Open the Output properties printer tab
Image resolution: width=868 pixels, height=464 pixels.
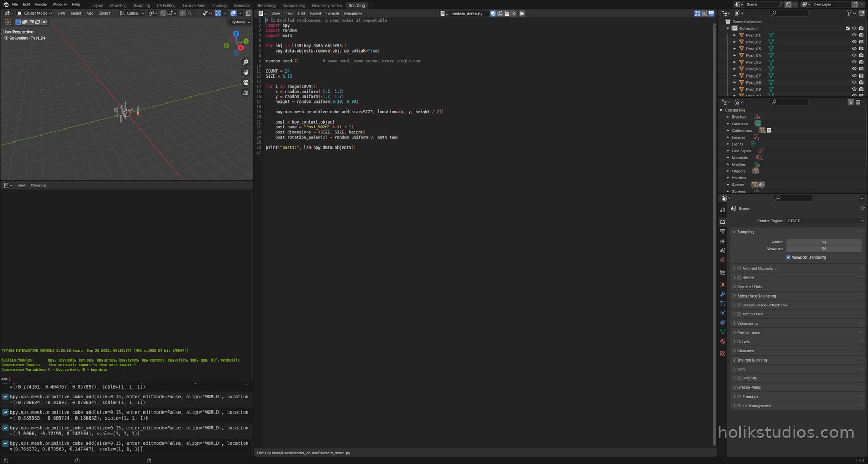pyautogui.click(x=723, y=231)
